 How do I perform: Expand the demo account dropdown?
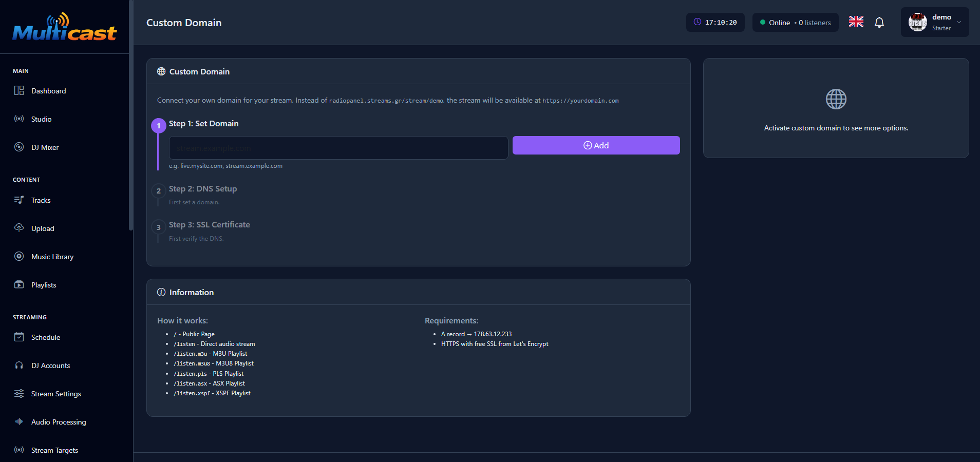[935, 22]
